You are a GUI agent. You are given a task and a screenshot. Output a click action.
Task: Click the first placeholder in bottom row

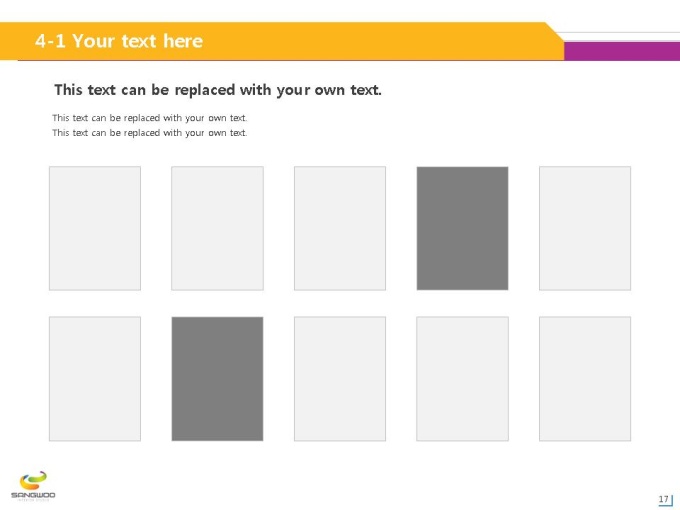(95, 379)
